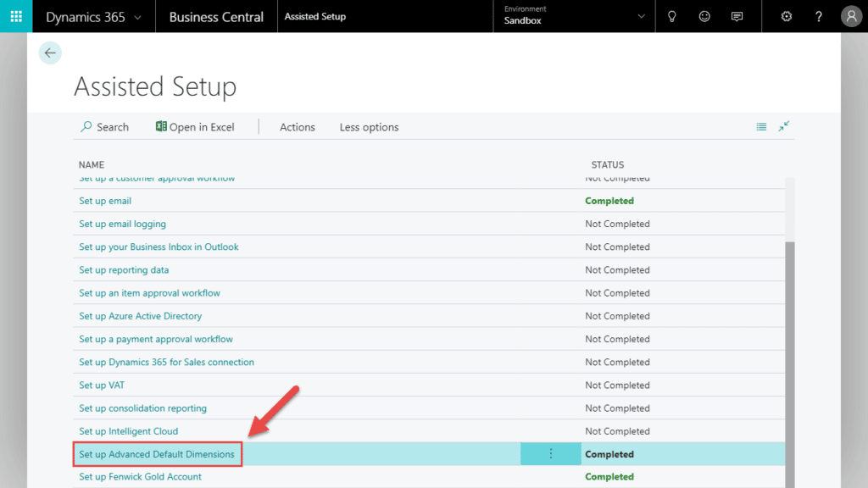Image resolution: width=868 pixels, height=488 pixels.
Task: Open the smiley feedback icon
Action: pyautogui.click(x=704, y=16)
